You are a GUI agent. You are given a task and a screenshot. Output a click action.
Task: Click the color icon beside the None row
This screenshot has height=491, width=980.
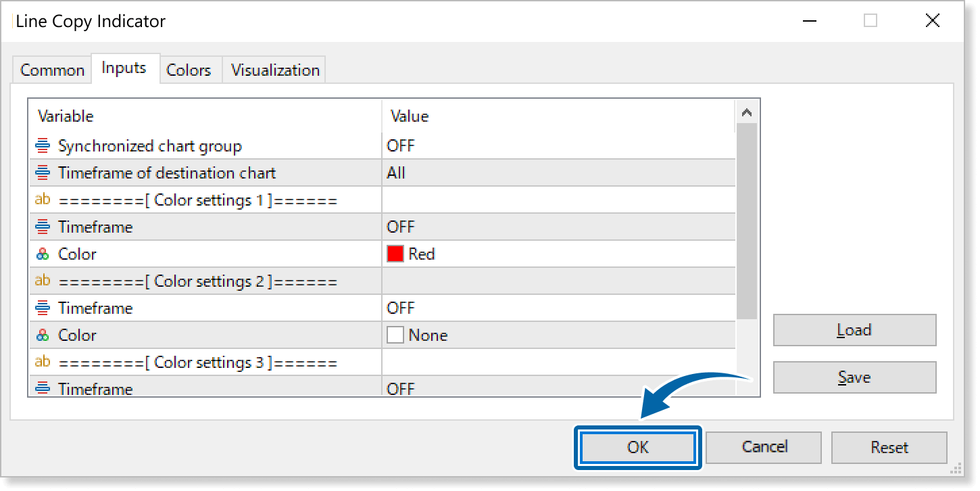pyautogui.click(x=43, y=335)
